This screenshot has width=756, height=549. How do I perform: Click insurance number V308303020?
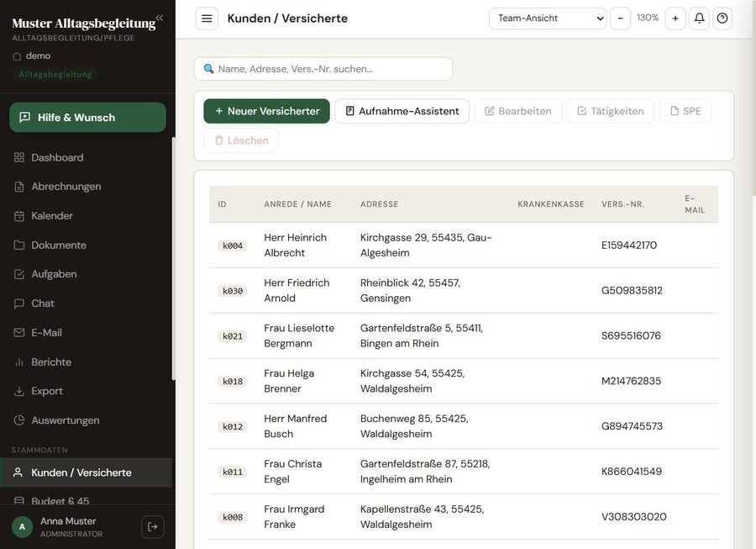pos(633,517)
